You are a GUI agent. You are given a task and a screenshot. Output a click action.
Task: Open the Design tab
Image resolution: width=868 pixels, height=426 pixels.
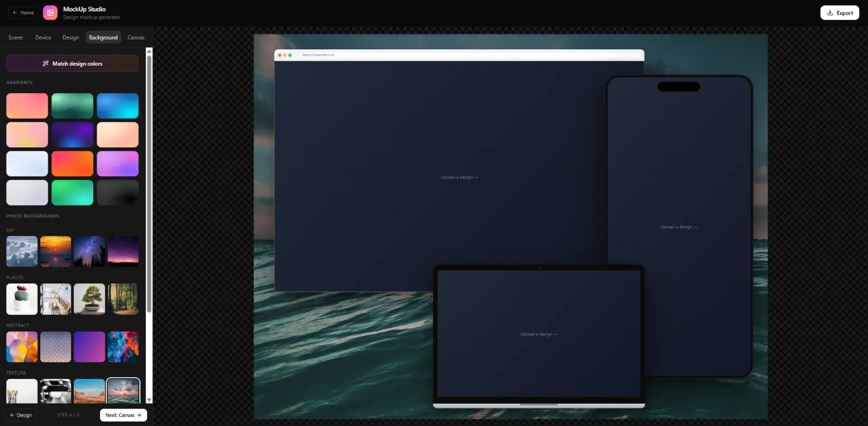tap(71, 37)
